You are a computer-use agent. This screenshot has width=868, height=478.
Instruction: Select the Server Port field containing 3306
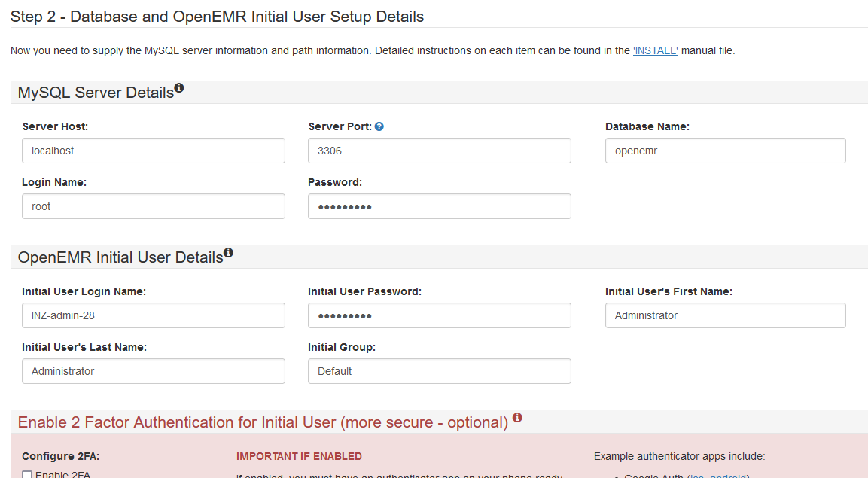click(x=439, y=151)
